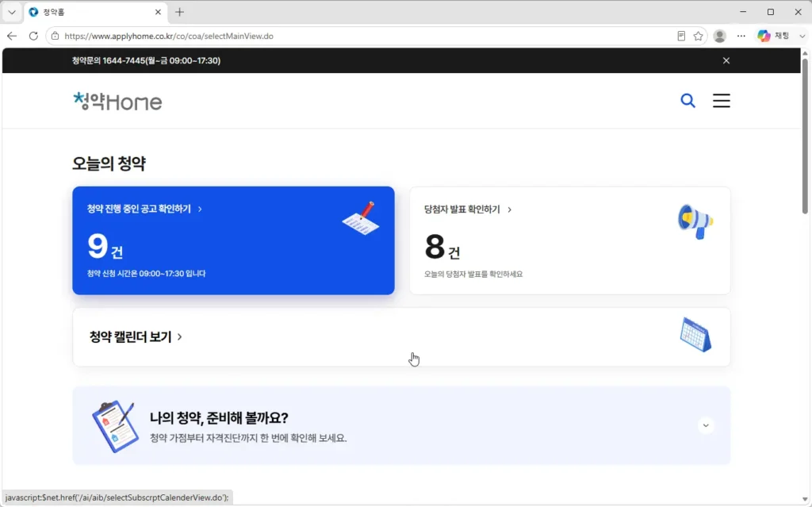812x507 pixels.
Task: Open browser settings three-dots menu
Action: [x=741, y=36]
